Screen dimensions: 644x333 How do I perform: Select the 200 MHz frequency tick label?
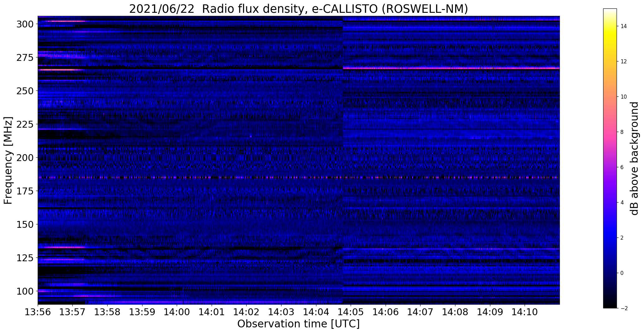click(x=25, y=158)
